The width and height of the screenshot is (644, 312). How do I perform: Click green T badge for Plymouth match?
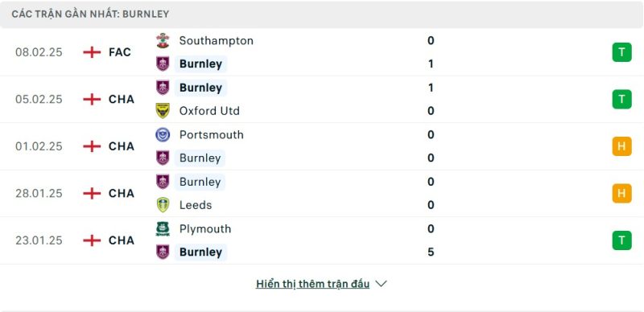[x=621, y=240]
